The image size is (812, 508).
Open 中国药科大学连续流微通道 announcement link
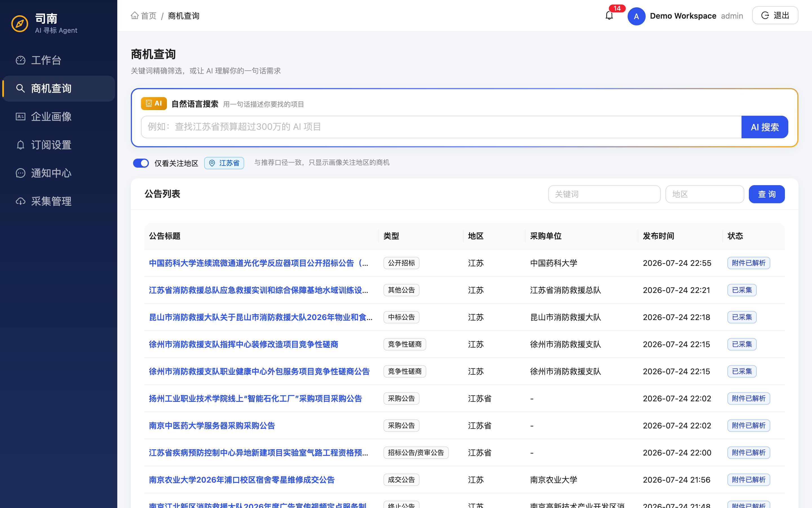click(258, 263)
